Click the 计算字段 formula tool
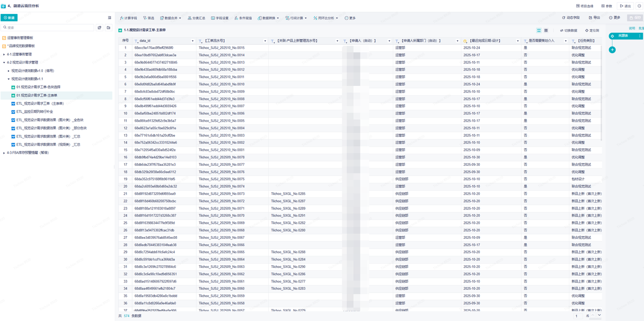 (128, 18)
